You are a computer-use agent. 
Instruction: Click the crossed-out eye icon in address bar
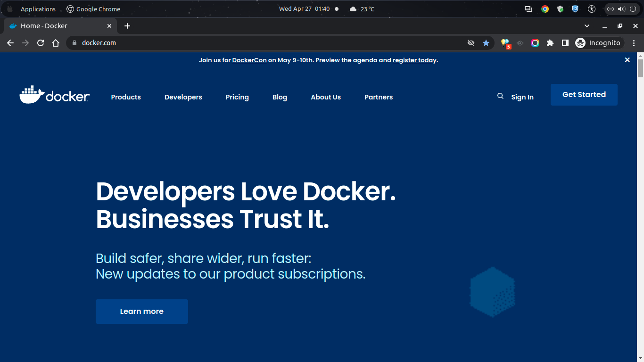[471, 43]
